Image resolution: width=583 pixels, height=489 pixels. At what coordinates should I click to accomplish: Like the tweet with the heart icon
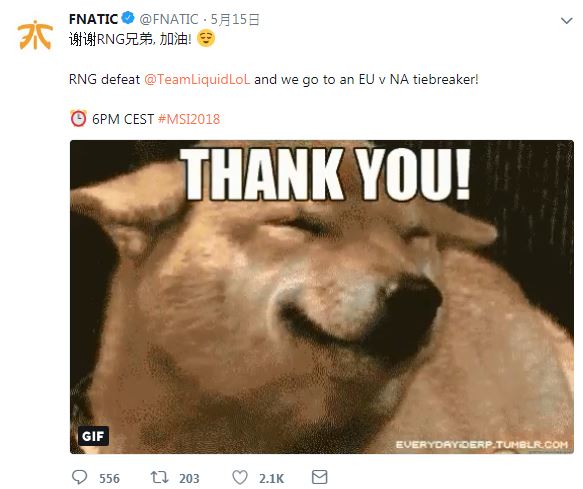click(240, 477)
